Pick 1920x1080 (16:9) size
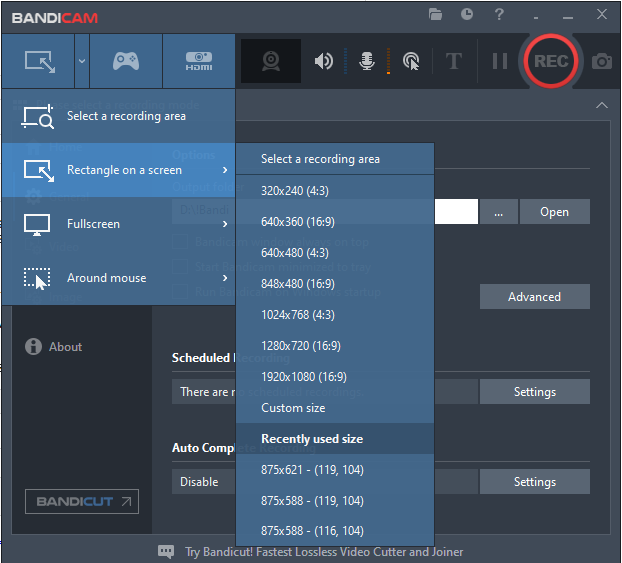This screenshot has width=622, height=563. (335, 376)
